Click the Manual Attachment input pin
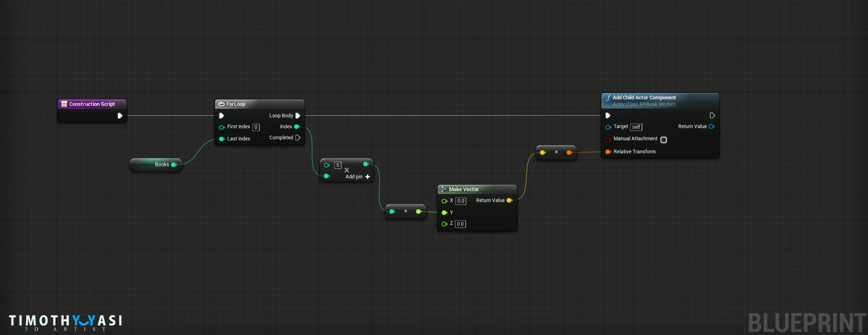Viewport: 868px width, 335px height. (608, 140)
